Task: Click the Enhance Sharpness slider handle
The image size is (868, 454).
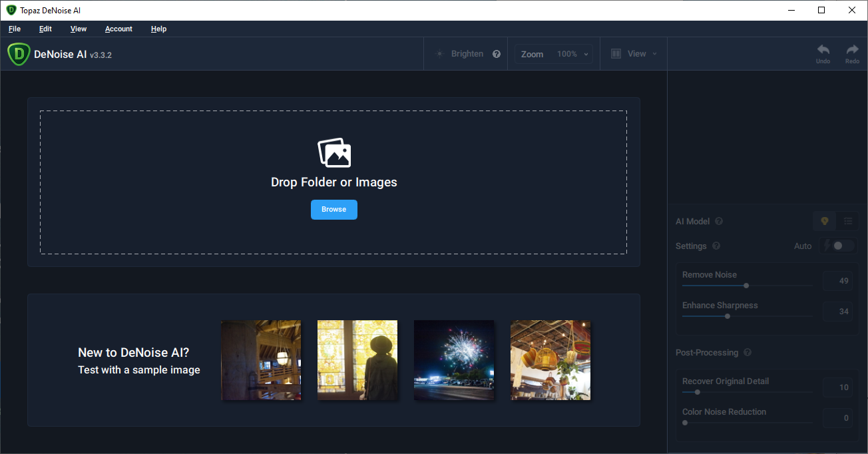Action: click(x=728, y=316)
